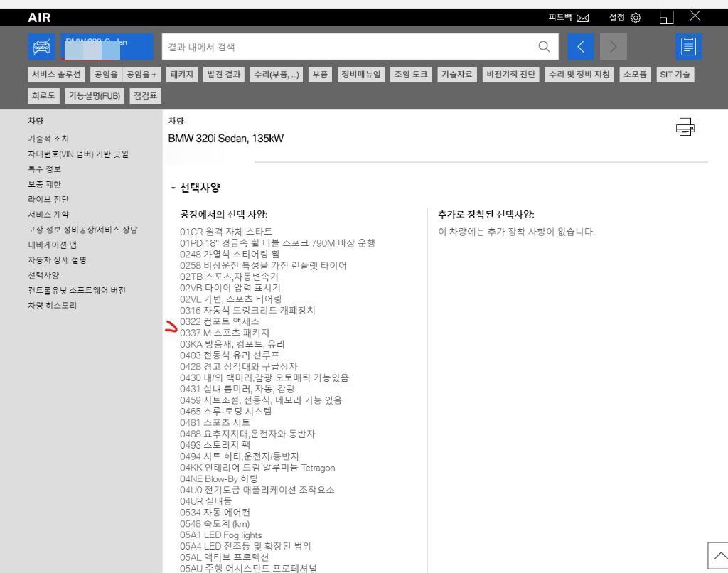Select 보증 제한 in left menu
Viewport: 728px width, 573px height.
(44, 184)
